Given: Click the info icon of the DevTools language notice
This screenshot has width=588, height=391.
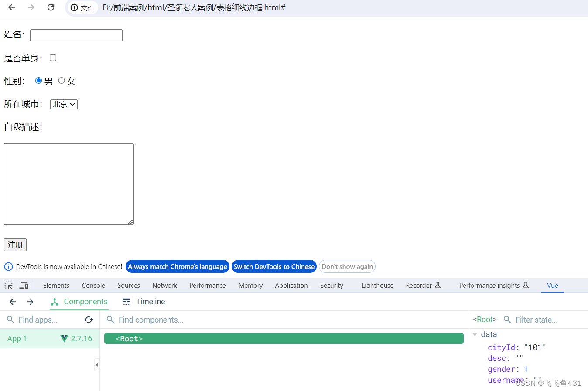Looking at the screenshot, I should [8, 266].
